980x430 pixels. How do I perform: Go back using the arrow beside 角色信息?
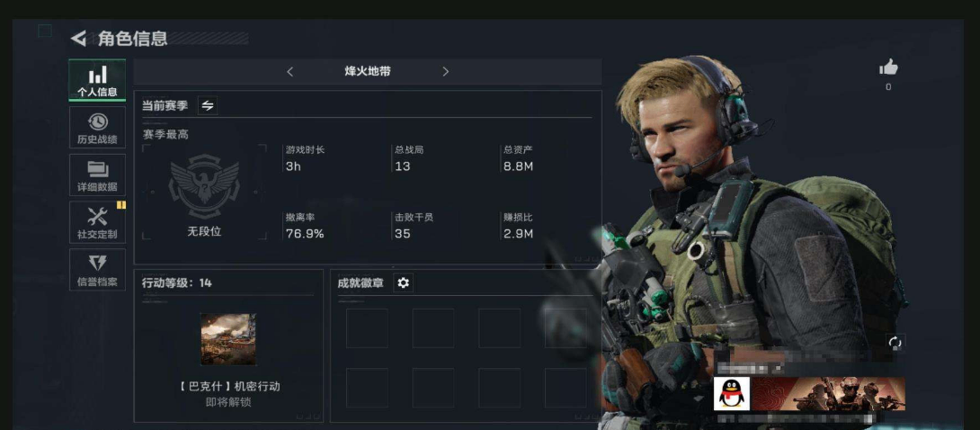click(78, 39)
